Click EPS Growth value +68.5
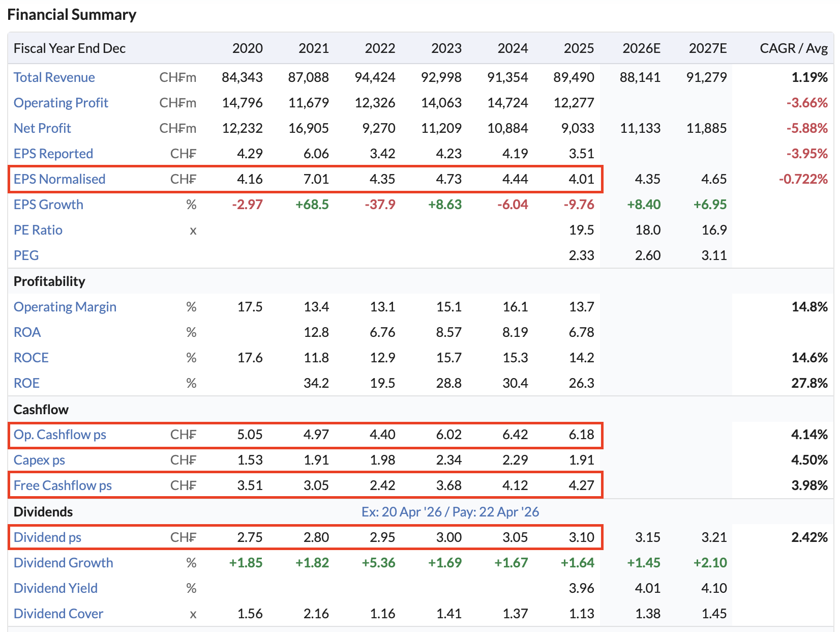Viewport: 840px width, 632px height. click(x=312, y=205)
